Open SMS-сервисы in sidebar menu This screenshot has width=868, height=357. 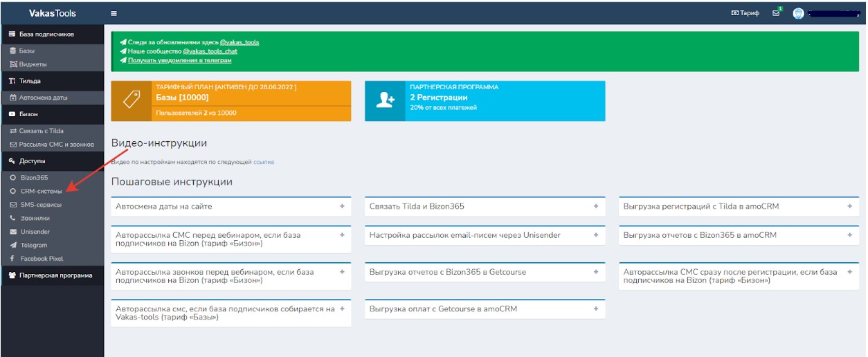pyautogui.click(x=40, y=205)
